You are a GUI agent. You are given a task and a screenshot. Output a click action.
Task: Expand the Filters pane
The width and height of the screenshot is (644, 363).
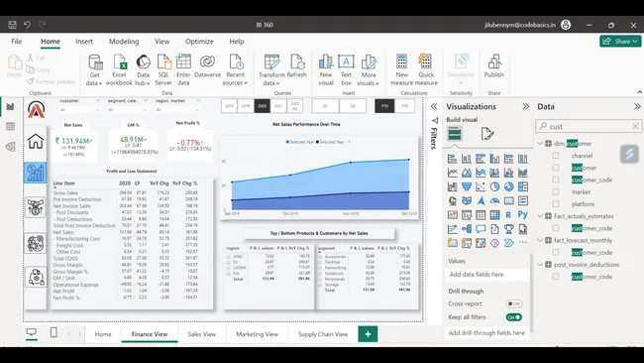[x=434, y=106]
